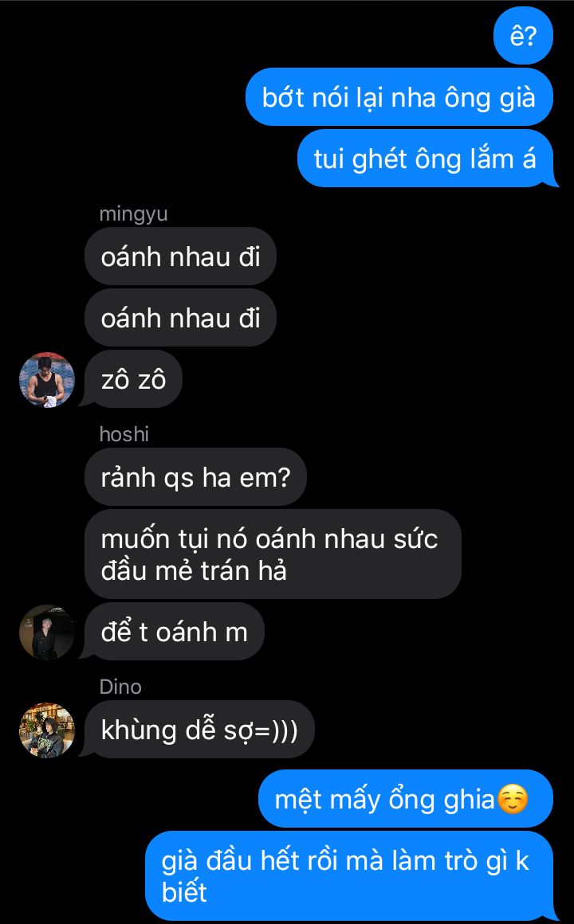Select the 'ê?' message bubble
This screenshot has height=924, width=574.
click(523, 36)
